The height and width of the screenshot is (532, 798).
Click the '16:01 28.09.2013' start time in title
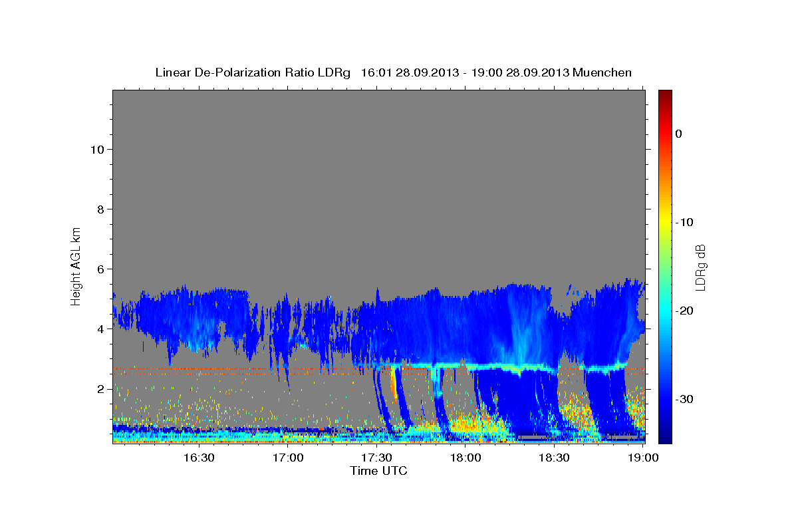click(x=409, y=72)
